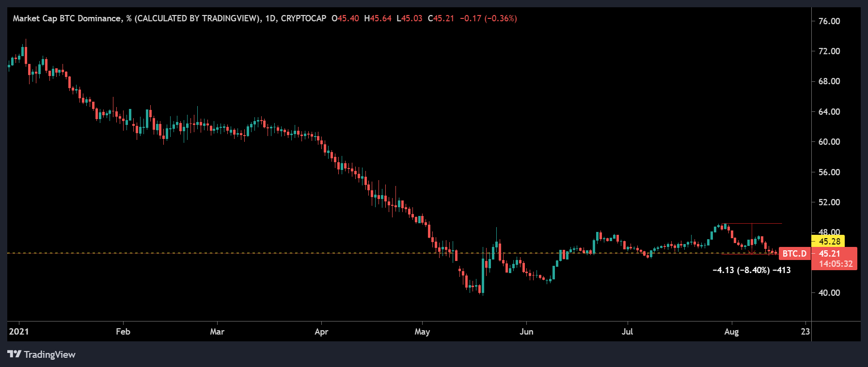Click the 40.00 price axis label
The height and width of the screenshot is (367, 868).
tap(829, 292)
